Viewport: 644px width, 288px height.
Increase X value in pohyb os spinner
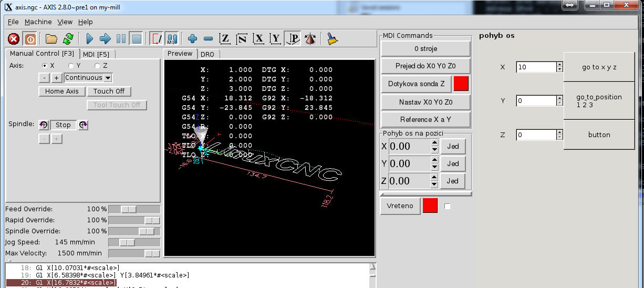tap(559, 65)
